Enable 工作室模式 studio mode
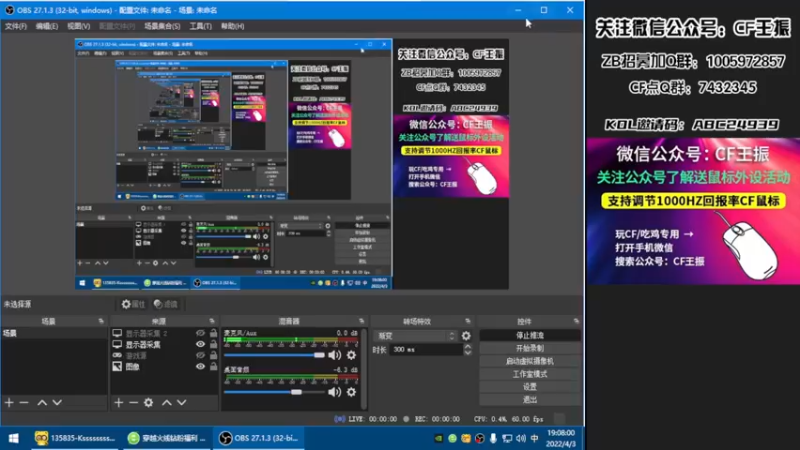 point(530,374)
